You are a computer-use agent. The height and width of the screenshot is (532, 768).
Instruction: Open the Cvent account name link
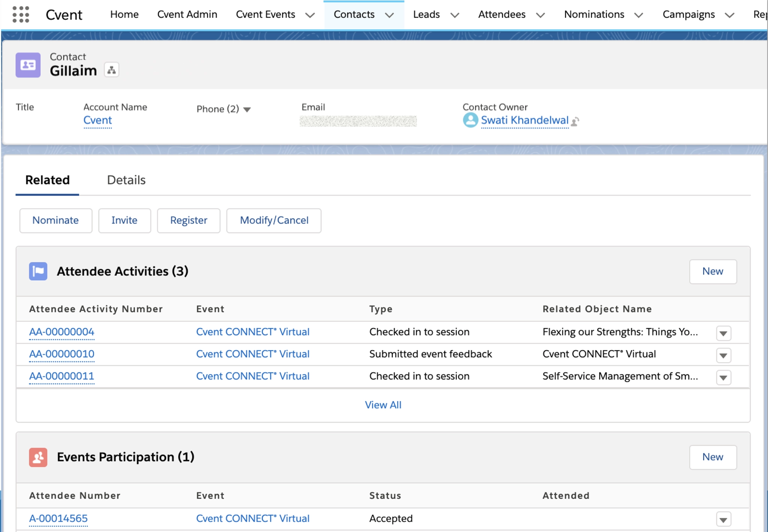tap(97, 120)
